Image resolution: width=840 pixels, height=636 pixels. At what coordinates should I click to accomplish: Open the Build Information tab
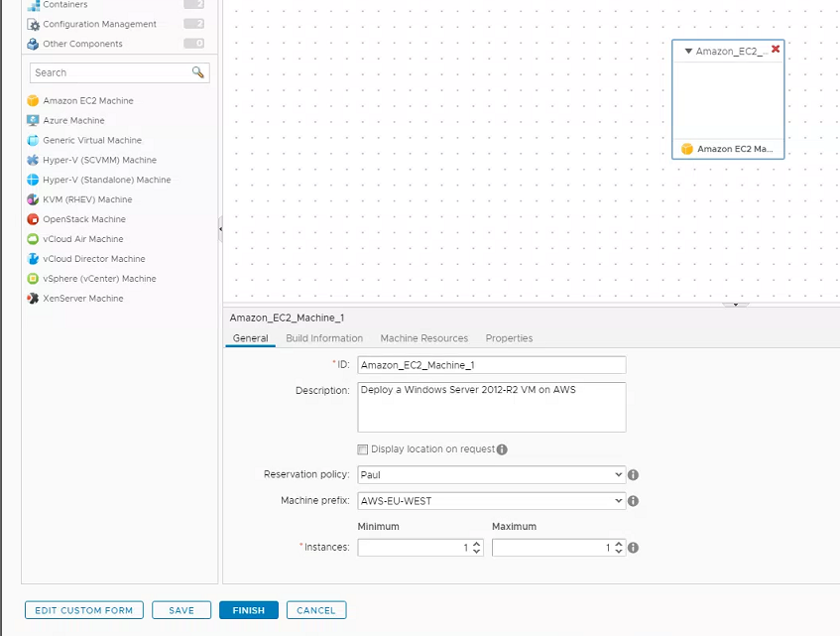pyautogui.click(x=324, y=338)
